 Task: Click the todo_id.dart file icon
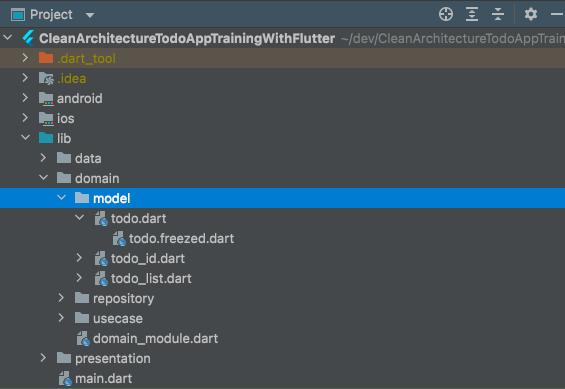coord(101,259)
